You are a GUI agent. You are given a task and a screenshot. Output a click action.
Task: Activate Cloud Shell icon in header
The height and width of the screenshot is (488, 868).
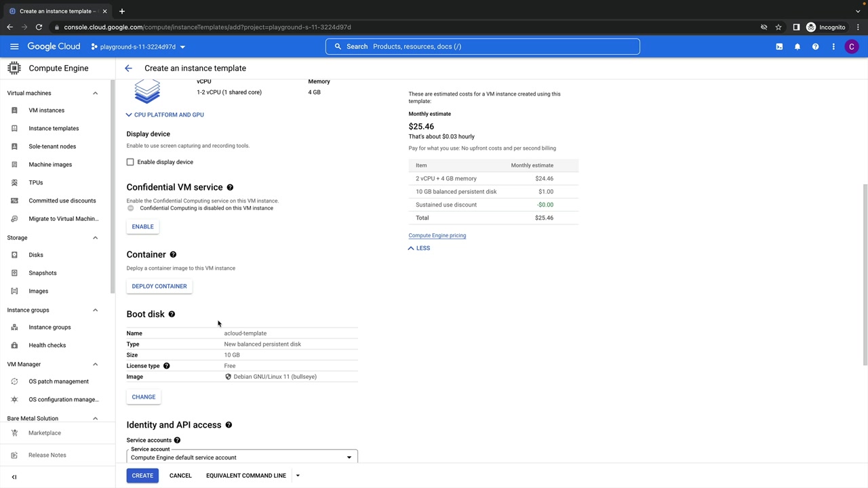point(779,47)
